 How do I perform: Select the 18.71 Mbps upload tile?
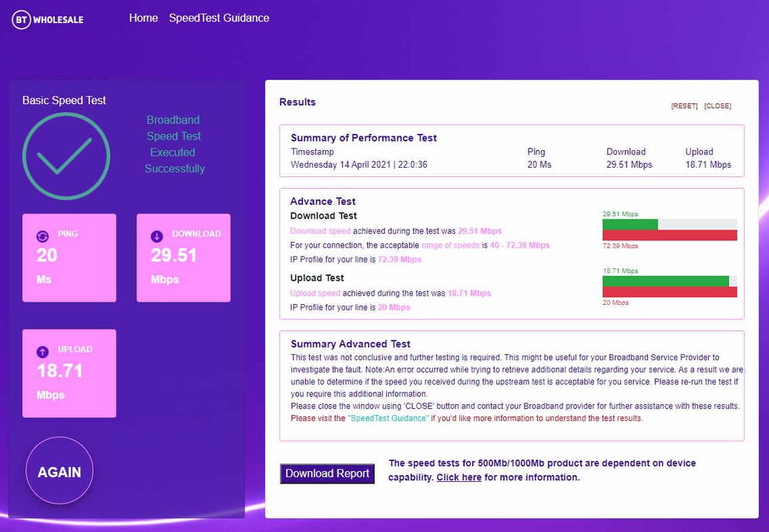69,373
